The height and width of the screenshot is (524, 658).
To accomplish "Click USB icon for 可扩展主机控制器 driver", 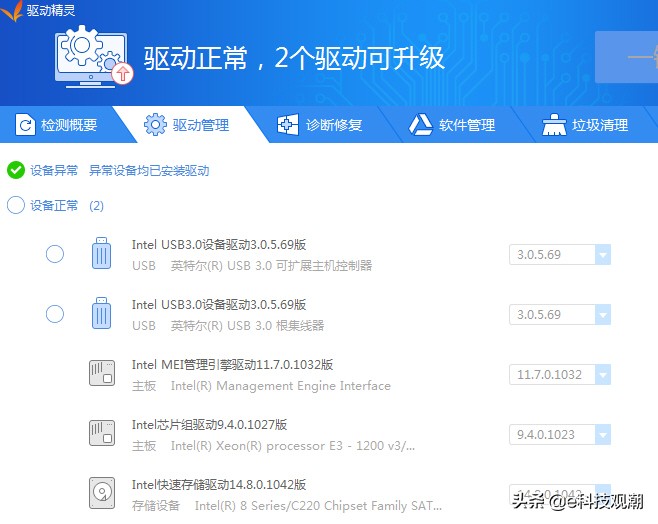I will [x=101, y=253].
